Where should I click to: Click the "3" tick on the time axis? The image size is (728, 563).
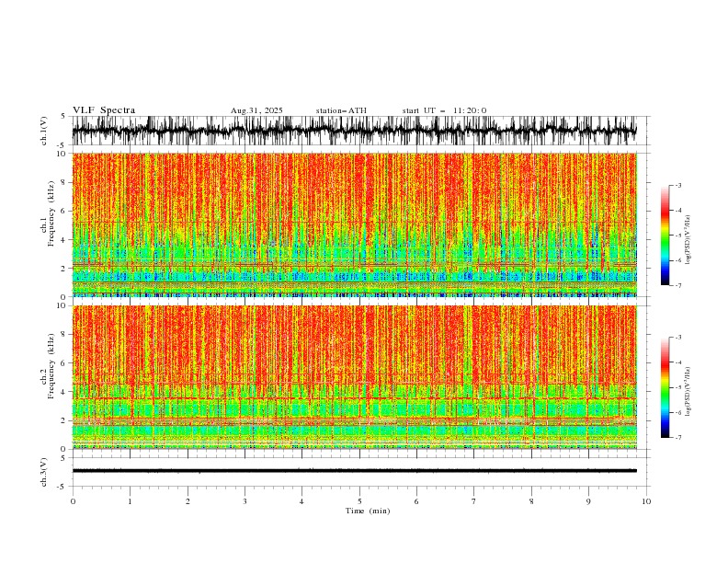pos(245,501)
